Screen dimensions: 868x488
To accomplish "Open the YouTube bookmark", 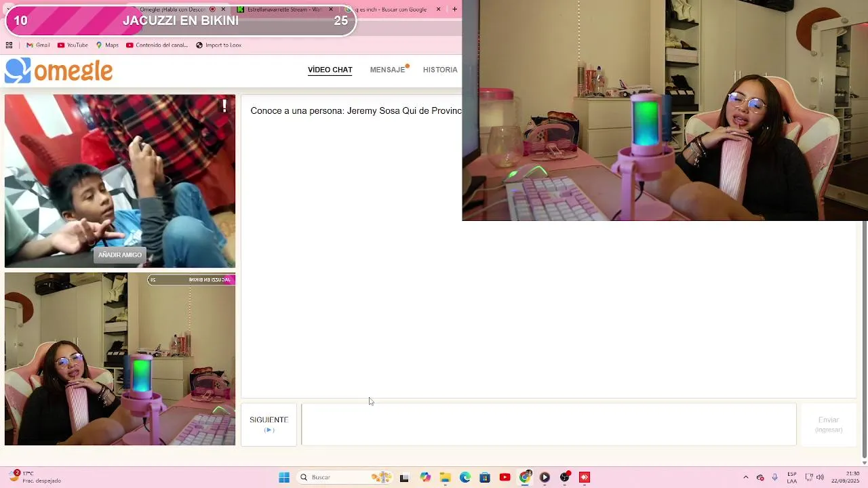I will click(73, 45).
